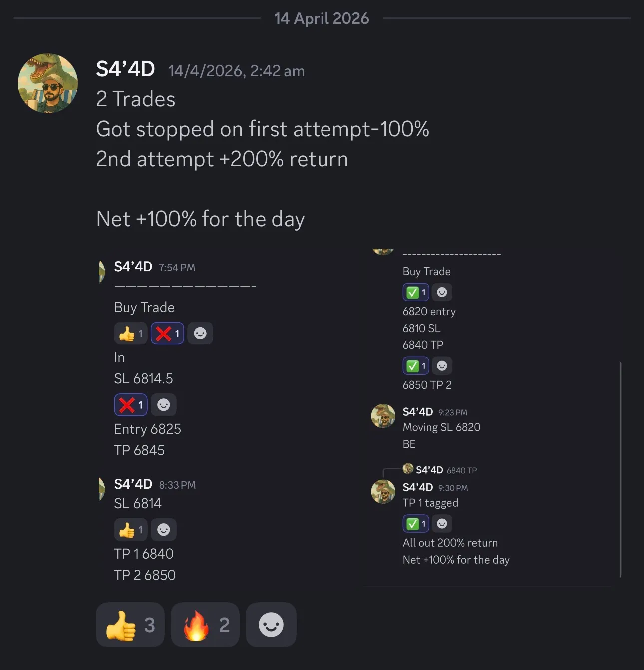This screenshot has height=670, width=644.
Task: Open emoji picker beside '6820 entry'
Action: click(x=441, y=292)
